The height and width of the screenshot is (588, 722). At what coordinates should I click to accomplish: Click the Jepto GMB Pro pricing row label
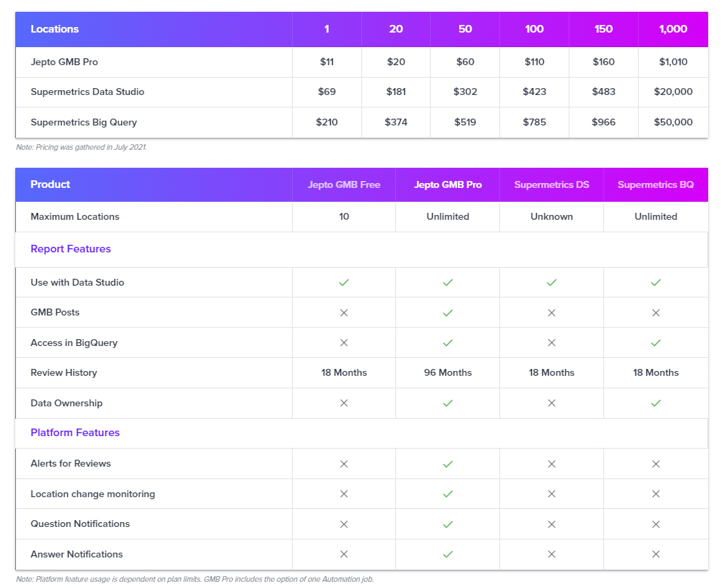coord(65,62)
